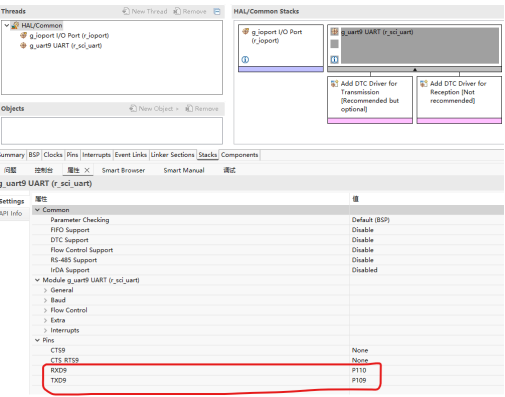Image resolution: width=505 pixels, height=397 pixels.
Task: Click the CTS9 value None
Action: click(x=360, y=350)
